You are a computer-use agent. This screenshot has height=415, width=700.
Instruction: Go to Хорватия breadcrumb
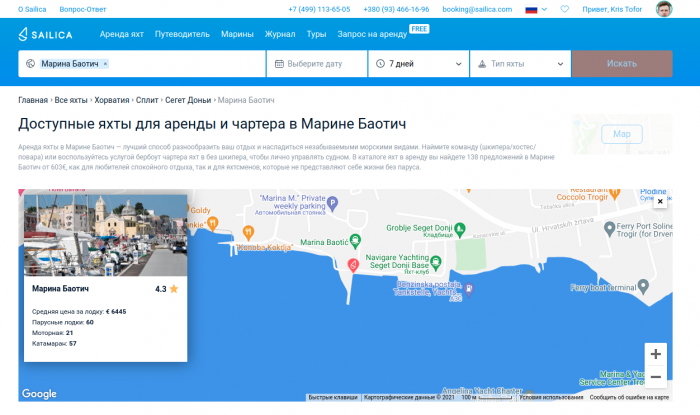click(112, 100)
